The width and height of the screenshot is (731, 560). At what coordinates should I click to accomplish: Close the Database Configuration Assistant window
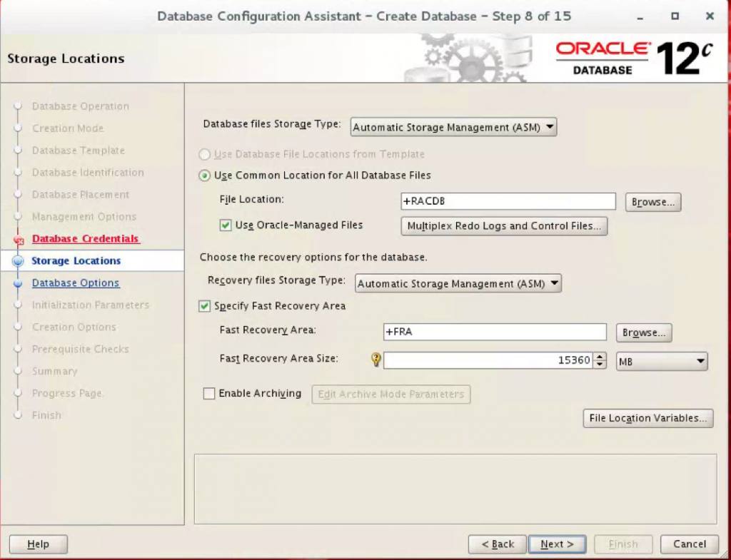(709, 16)
